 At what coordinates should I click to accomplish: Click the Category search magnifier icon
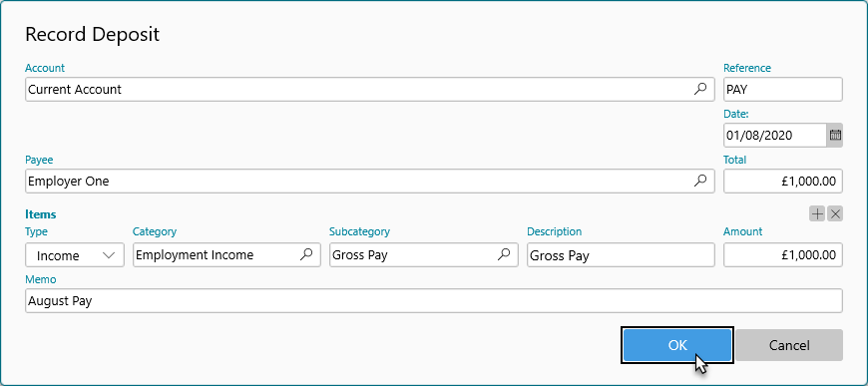click(x=306, y=254)
